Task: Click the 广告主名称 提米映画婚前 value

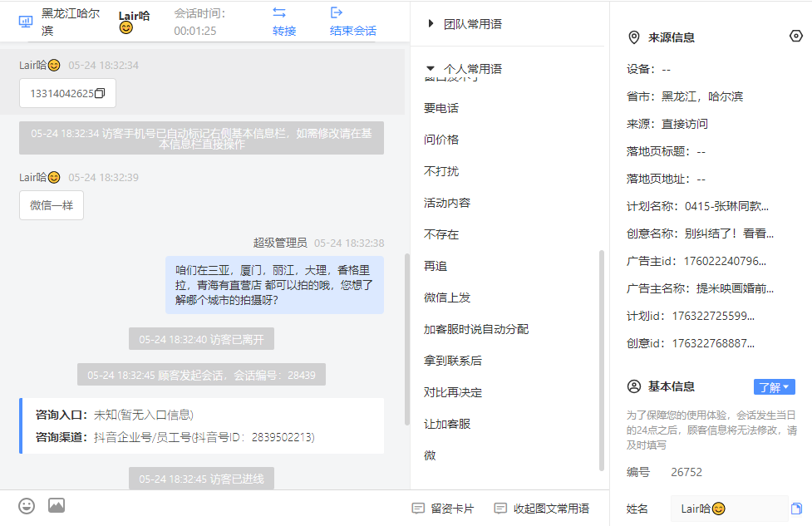Action: tap(735, 289)
